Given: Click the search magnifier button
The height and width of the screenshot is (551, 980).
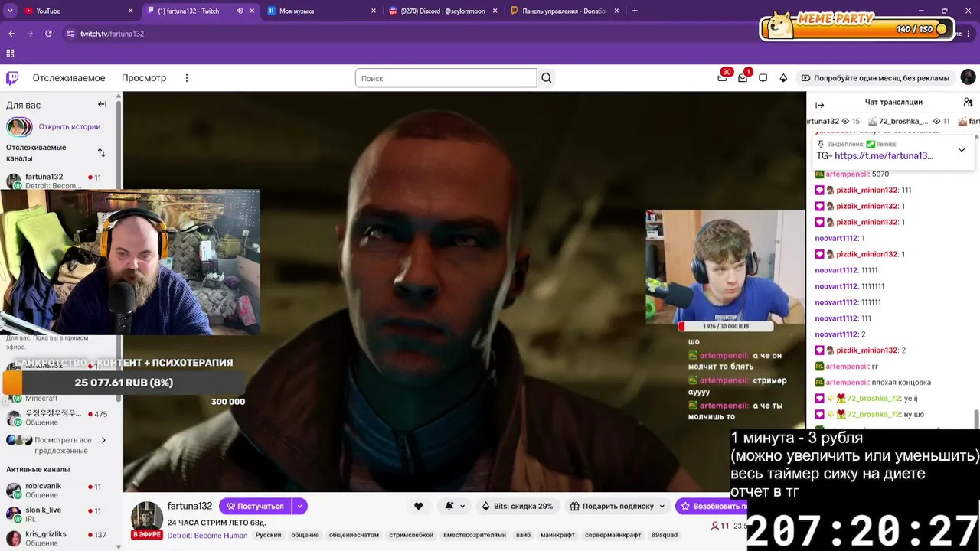Looking at the screenshot, I should point(546,78).
